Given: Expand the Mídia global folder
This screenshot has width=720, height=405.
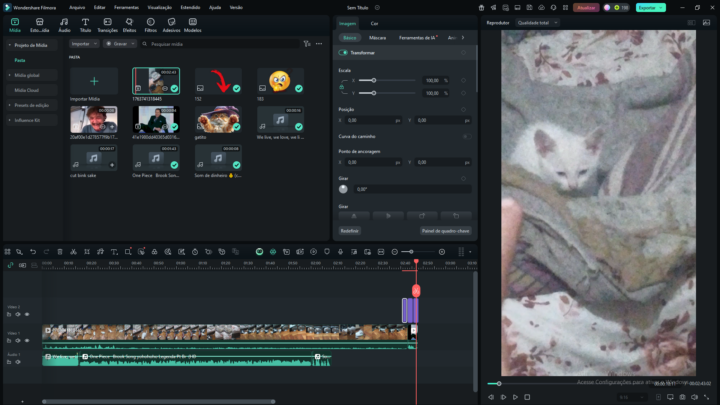Looking at the screenshot, I should coord(28,75).
